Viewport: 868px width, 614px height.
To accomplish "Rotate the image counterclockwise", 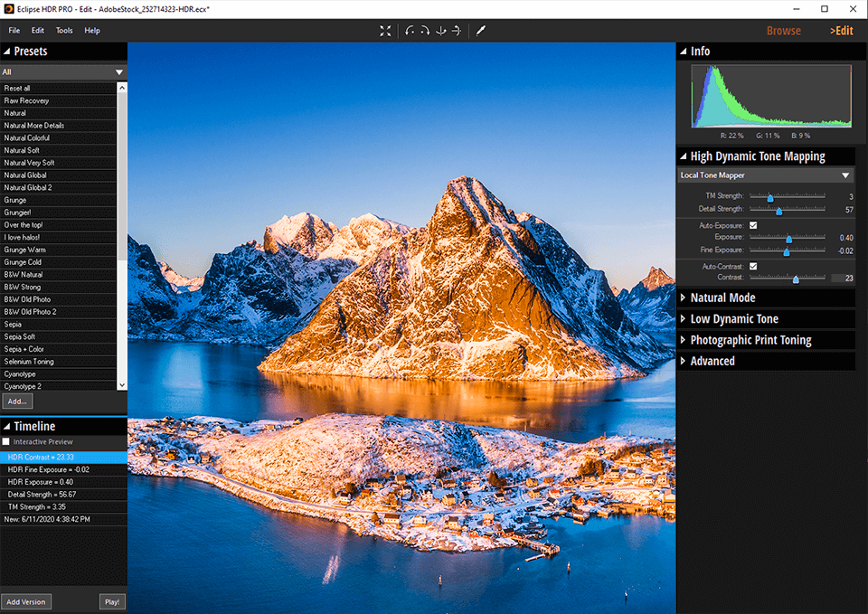I will (410, 30).
